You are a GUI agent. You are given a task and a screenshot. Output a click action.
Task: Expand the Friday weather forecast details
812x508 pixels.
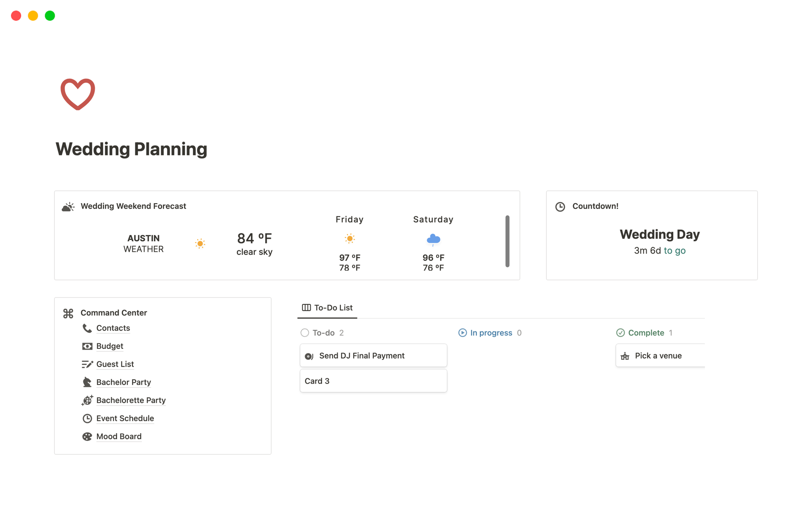tap(349, 243)
